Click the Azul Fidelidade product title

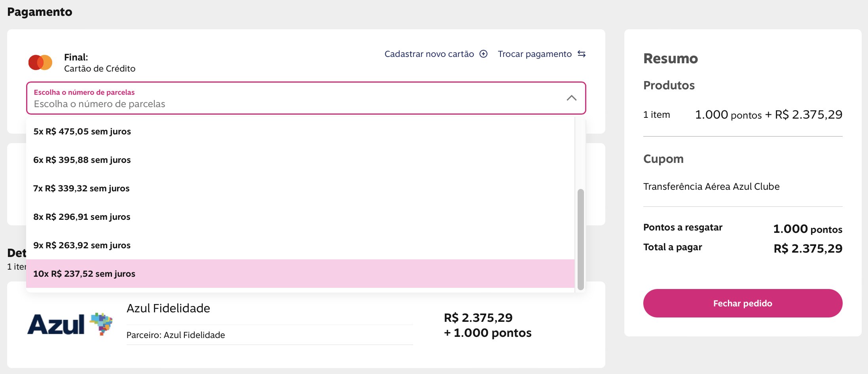pos(168,308)
